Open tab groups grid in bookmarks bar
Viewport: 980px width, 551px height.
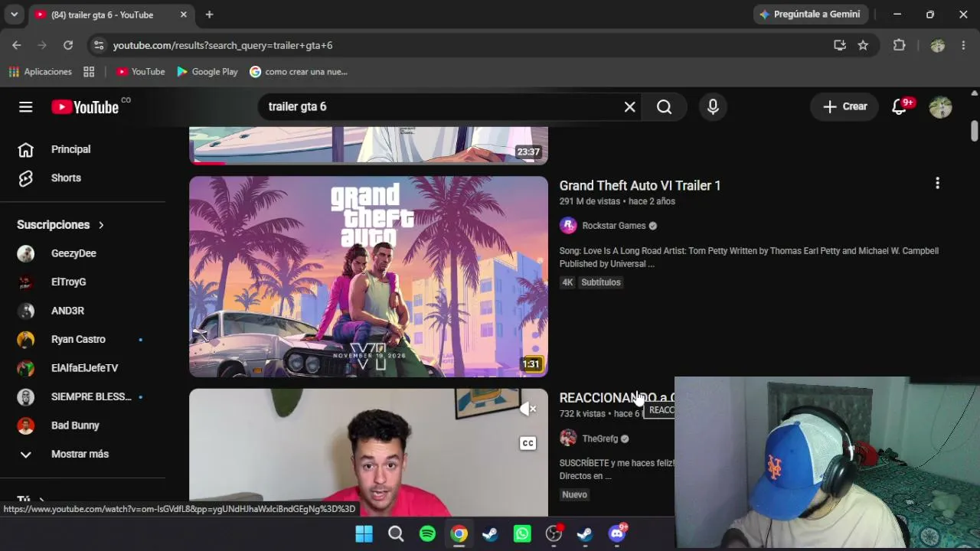point(89,72)
